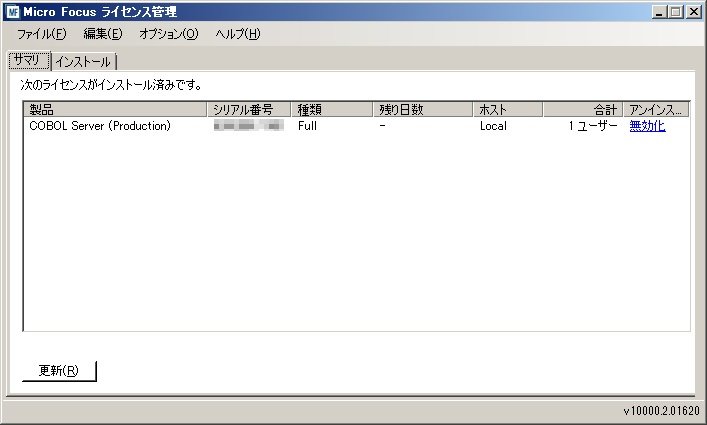Click the blurred serial number cell
The image size is (707, 425).
[x=248, y=126]
